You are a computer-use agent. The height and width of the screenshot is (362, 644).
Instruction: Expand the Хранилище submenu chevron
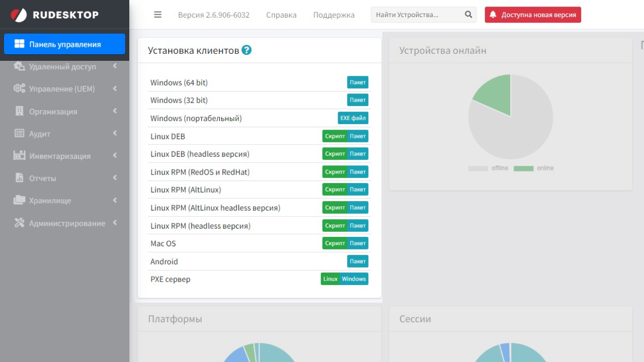115,200
